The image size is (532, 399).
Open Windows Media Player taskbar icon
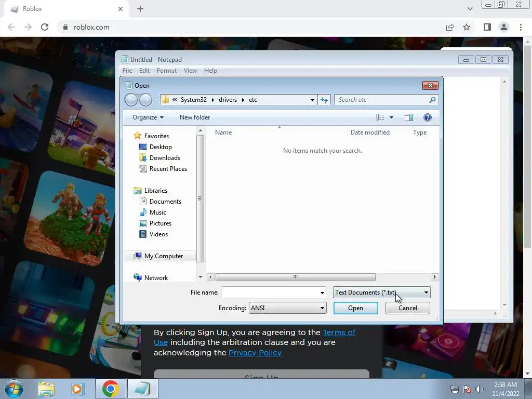tap(77, 389)
